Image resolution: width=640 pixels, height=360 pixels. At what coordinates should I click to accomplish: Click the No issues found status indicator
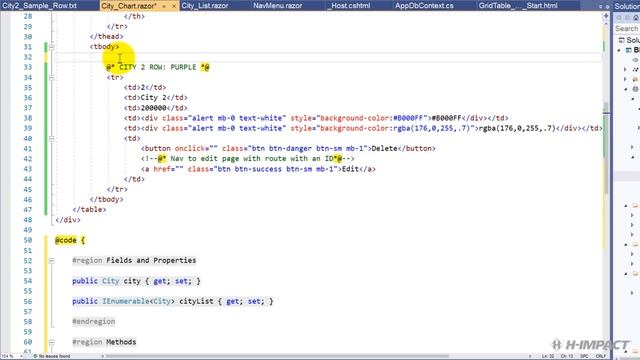pyautogui.click(x=52, y=356)
